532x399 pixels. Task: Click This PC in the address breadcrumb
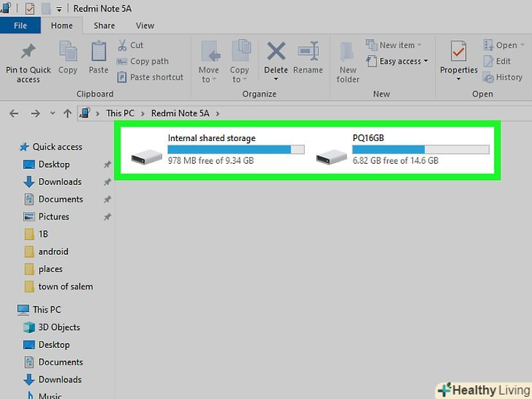tap(120, 113)
